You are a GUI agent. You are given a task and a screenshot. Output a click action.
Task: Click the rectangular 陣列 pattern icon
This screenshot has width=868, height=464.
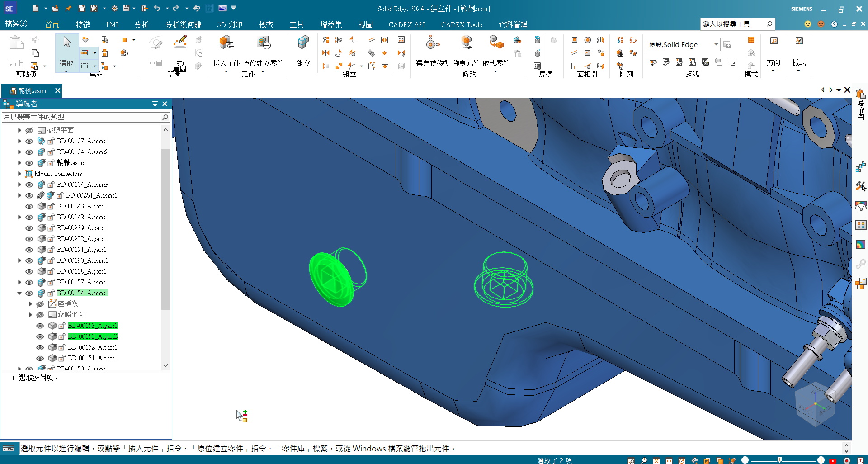tap(620, 40)
